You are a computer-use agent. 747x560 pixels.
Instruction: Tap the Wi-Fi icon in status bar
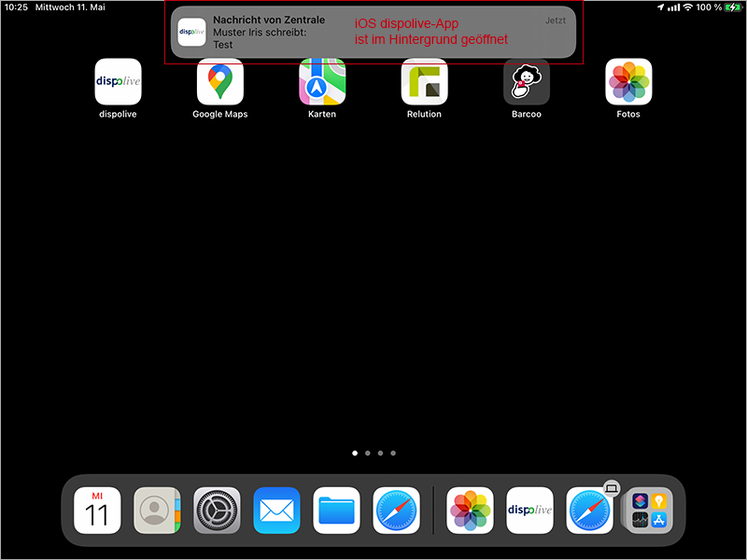click(x=688, y=7)
